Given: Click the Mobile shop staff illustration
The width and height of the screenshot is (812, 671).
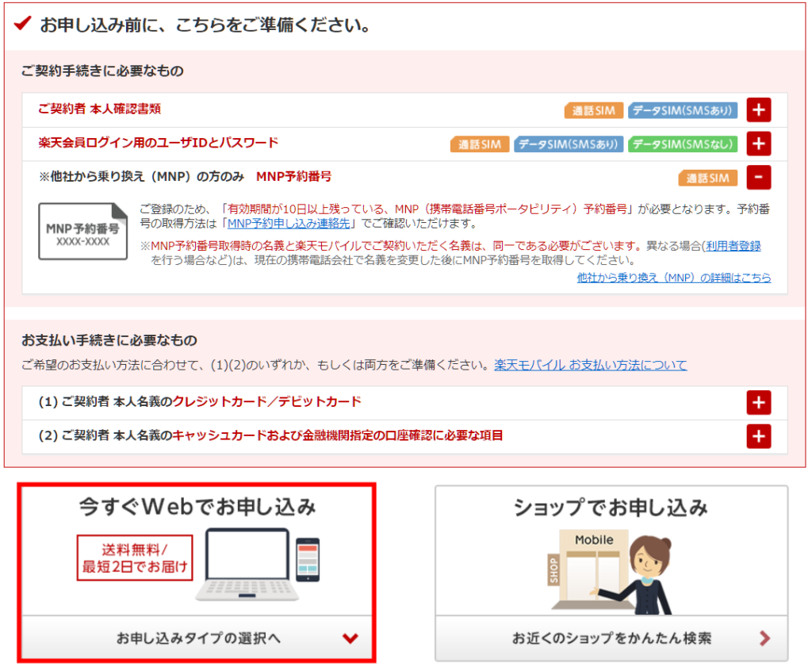Looking at the screenshot, I should 611,569.
